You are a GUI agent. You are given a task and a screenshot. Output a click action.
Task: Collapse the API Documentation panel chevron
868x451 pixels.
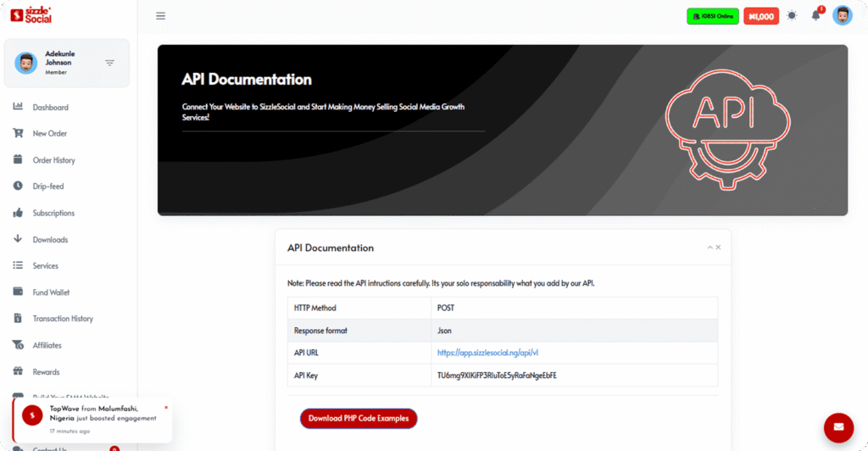pyautogui.click(x=709, y=248)
